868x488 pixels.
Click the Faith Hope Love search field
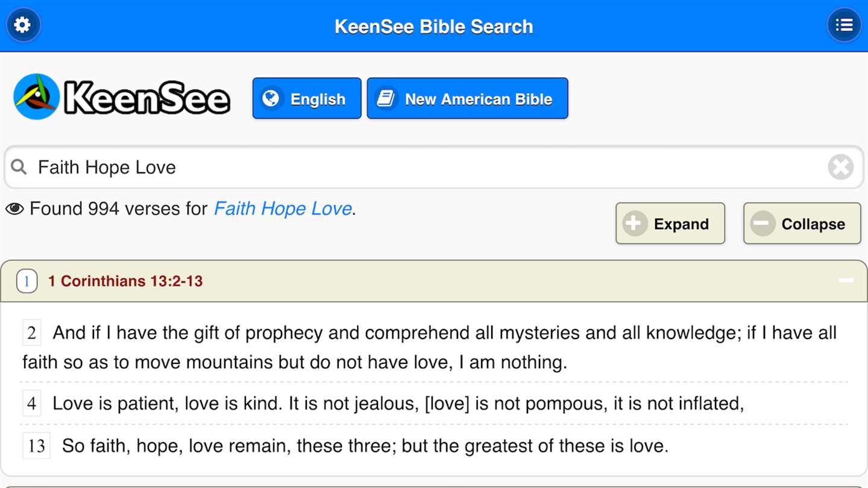coord(422,167)
